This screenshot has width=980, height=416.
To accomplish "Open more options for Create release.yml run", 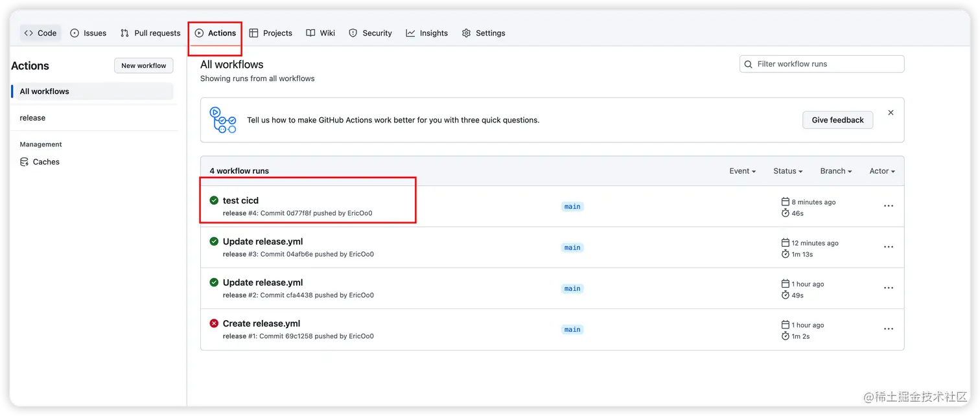I will tap(889, 329).
